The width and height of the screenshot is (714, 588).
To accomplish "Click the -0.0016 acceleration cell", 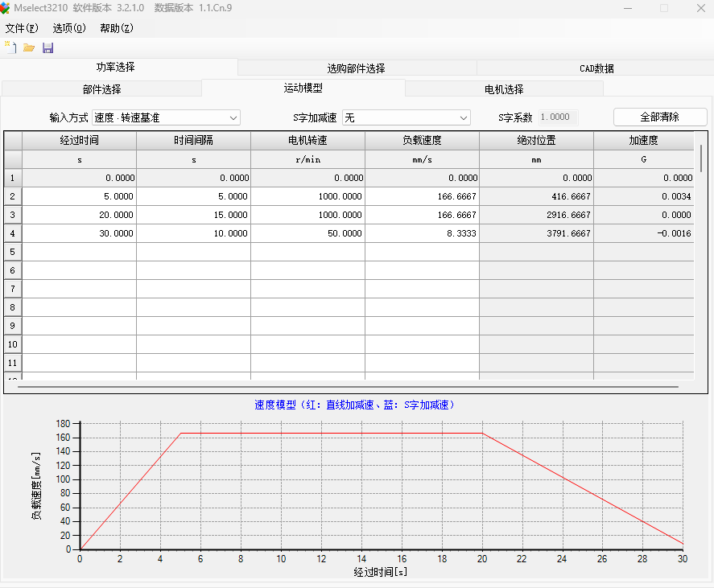I will coord(643,233).
